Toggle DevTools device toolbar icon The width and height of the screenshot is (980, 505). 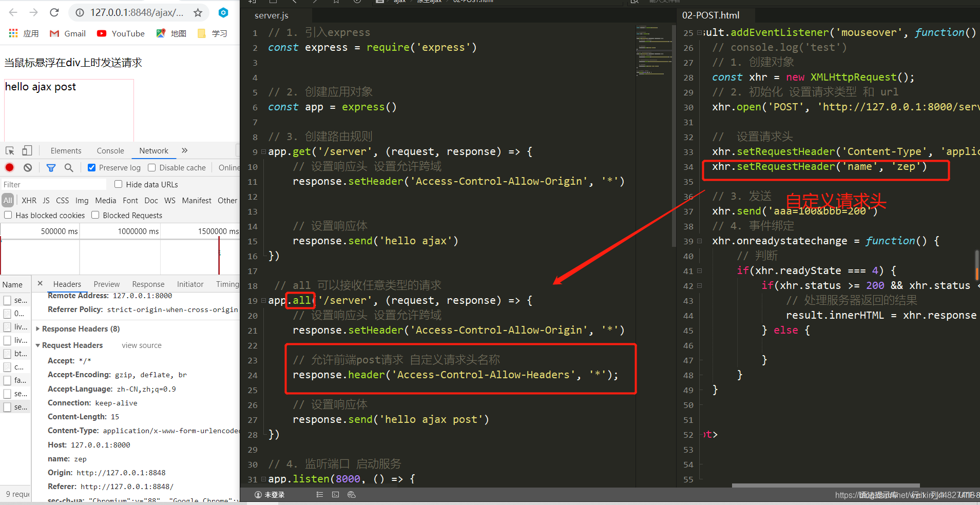[x=27, y=150]
